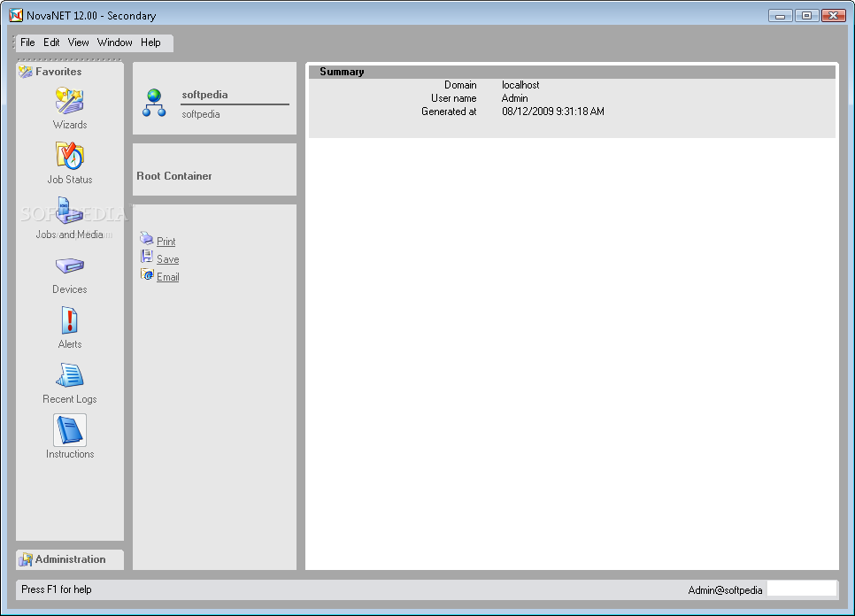Open the Help menu

pyautogui.click(x=150, y=42)
